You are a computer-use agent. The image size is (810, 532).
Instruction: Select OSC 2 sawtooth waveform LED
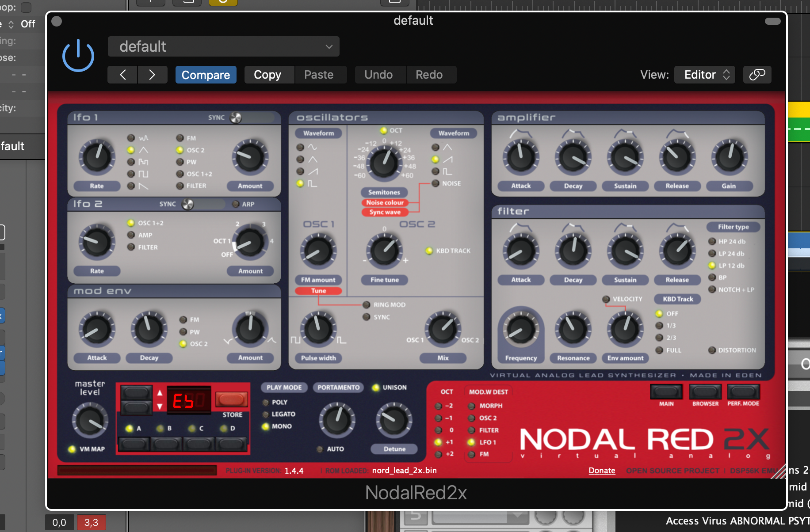pos(436,160)
